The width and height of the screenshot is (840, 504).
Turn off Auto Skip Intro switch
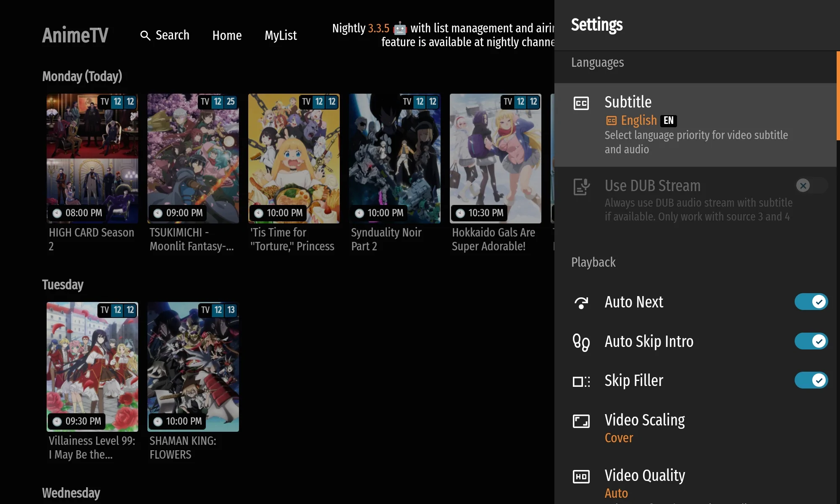click(x=811, y=341)
